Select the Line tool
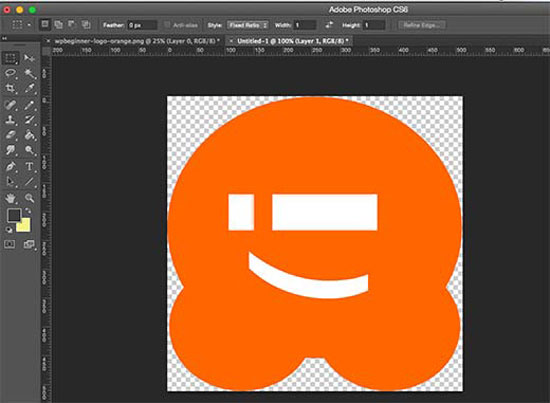Screen dimensions: 550x403 29,181
